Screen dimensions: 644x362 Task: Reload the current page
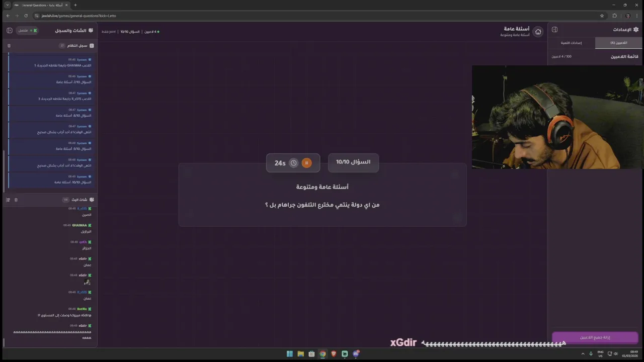coord(26,16)
